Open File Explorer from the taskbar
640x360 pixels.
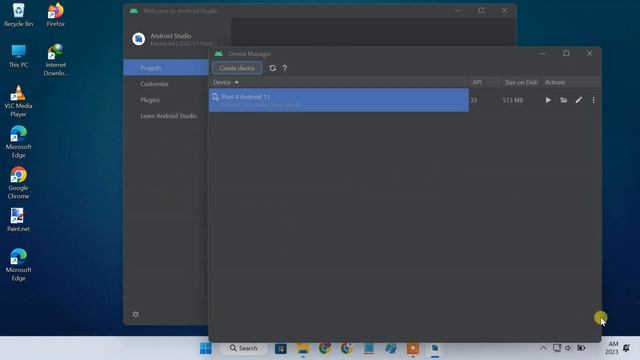(303, 349)
